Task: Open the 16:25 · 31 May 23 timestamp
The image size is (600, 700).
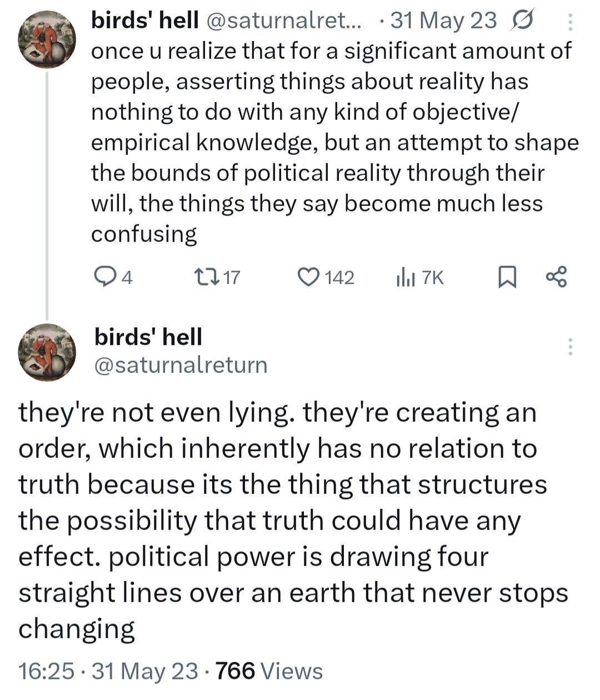Action: click(x=108, y=671)
